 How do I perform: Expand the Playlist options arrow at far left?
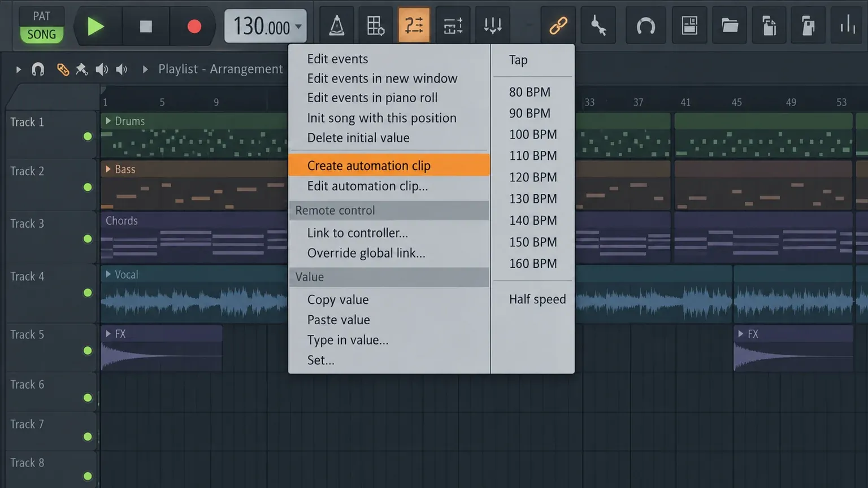click(x=18, y=69)
